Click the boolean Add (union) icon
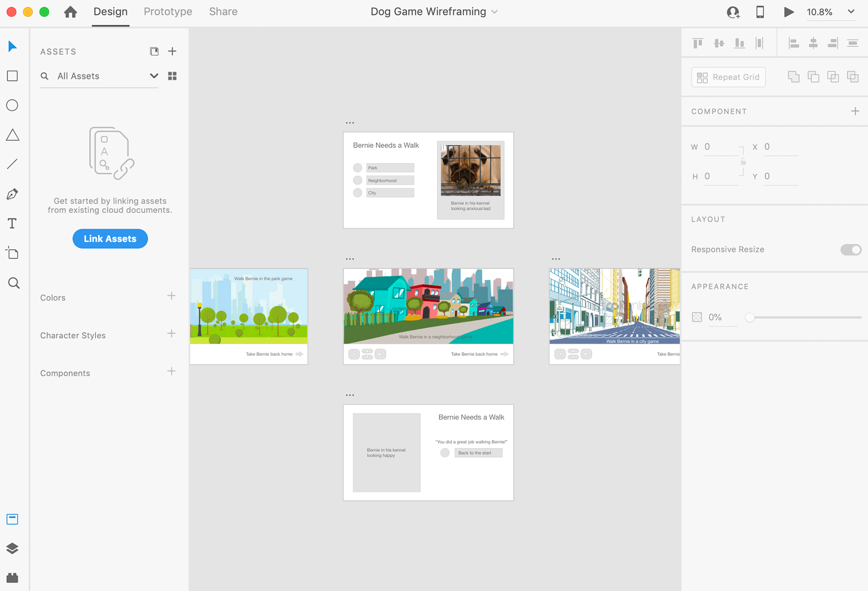The image size is (868, 591). click(x=793, y=77)
